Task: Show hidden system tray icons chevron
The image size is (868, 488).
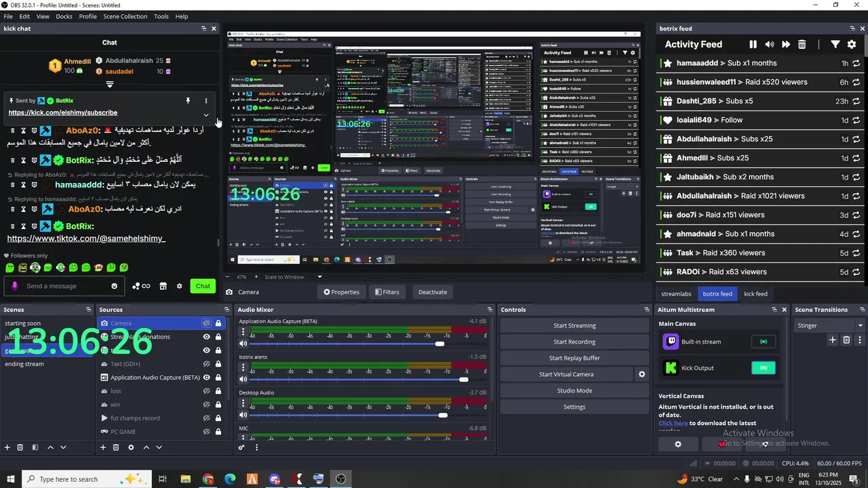Action: (736, 479)
